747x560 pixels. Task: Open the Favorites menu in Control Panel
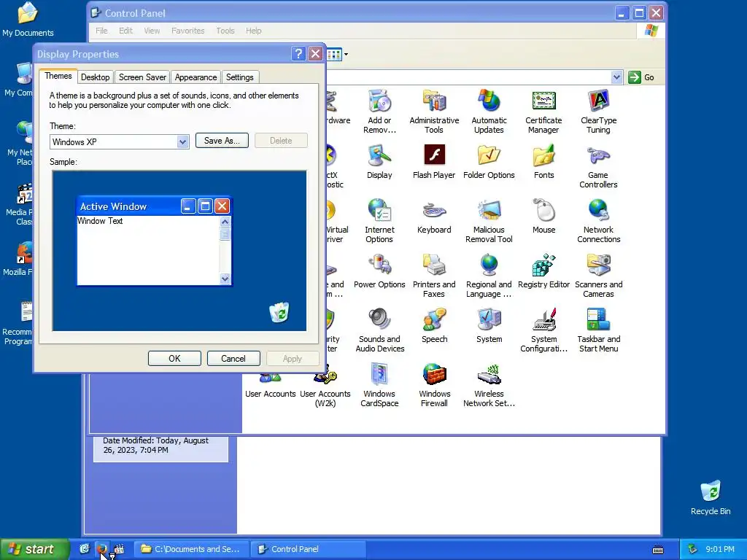187,31
